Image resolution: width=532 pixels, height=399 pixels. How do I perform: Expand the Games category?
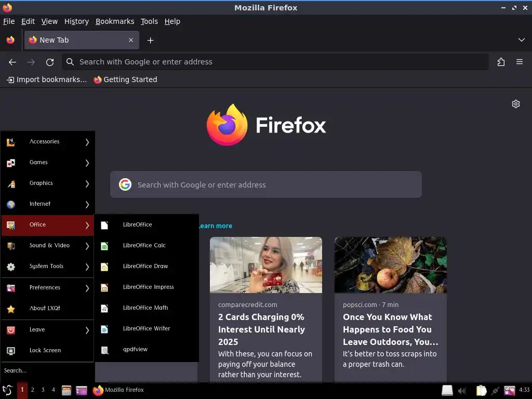[47, 163]
